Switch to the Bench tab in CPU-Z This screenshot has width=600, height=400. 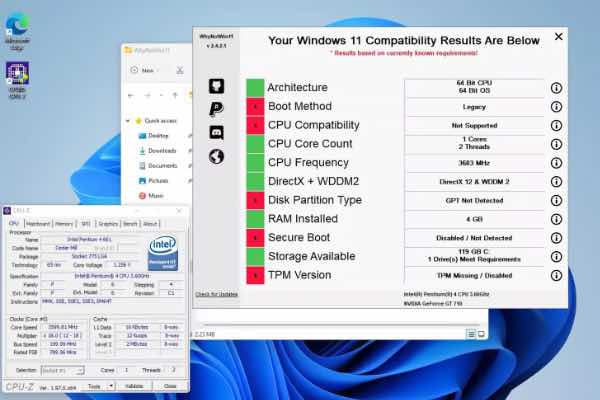[130, 224]
